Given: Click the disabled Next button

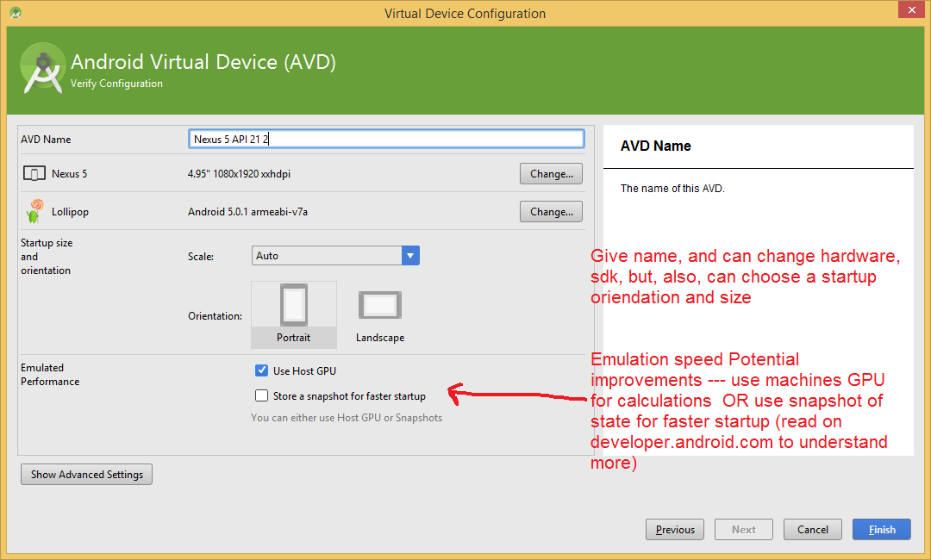Looking at the screenshot, I should pyautogui.click(x=743, y=530).
